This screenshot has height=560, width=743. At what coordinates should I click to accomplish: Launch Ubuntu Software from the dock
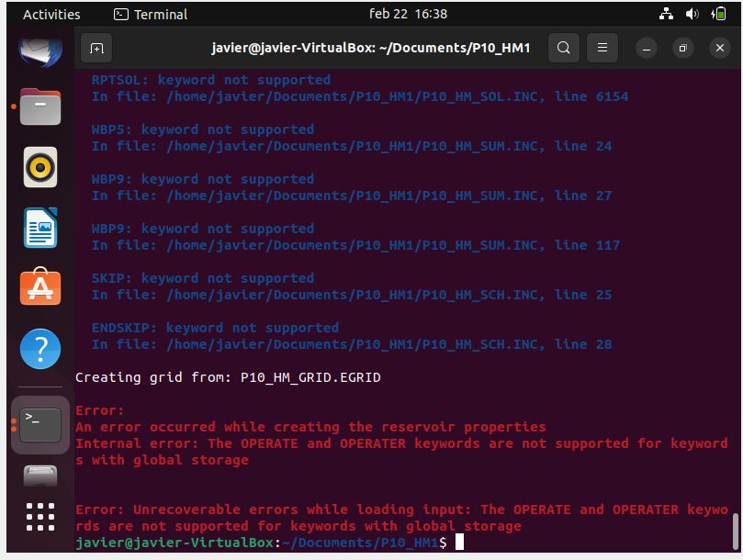tap(39, 286)
